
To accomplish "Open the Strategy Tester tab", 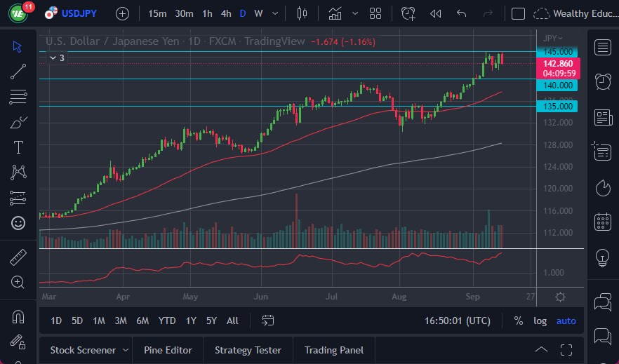I will (248, 350).
